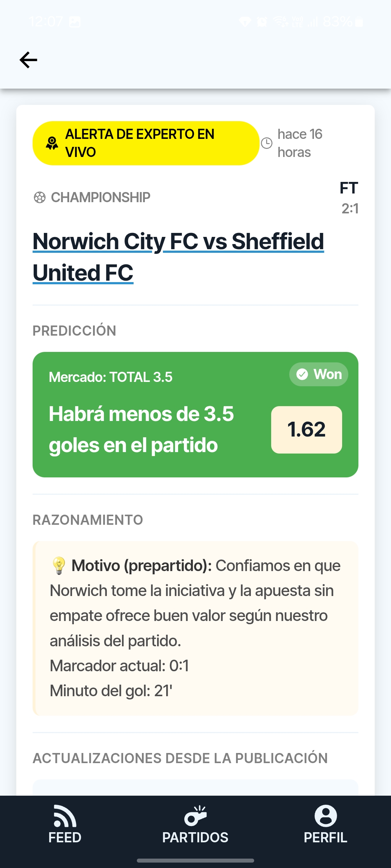Tap the clock icon beside hace 16 horas
Screen dimensions: 391x868
click(x=267, y=143)
